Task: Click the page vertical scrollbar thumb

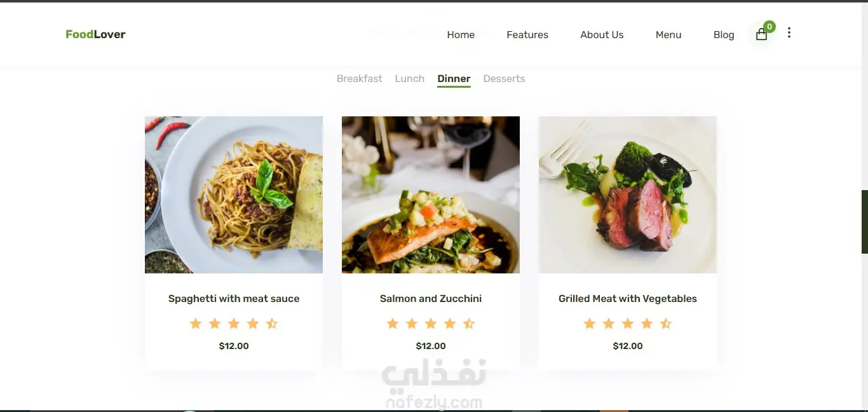Action: click(x=864, y=221)
